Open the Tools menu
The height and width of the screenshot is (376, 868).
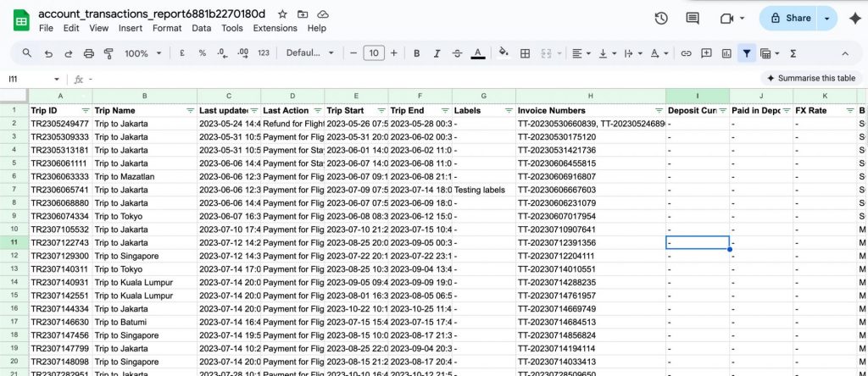[232, 28]
